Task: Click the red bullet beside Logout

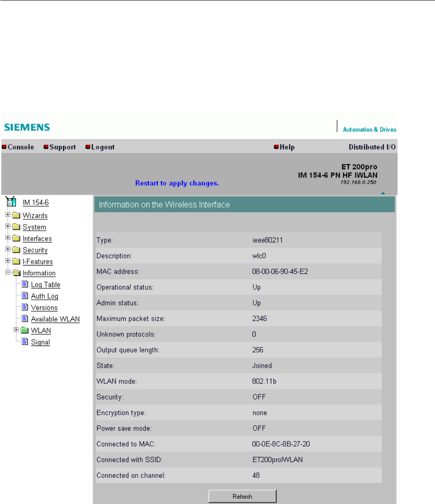Action: [88, 147]
